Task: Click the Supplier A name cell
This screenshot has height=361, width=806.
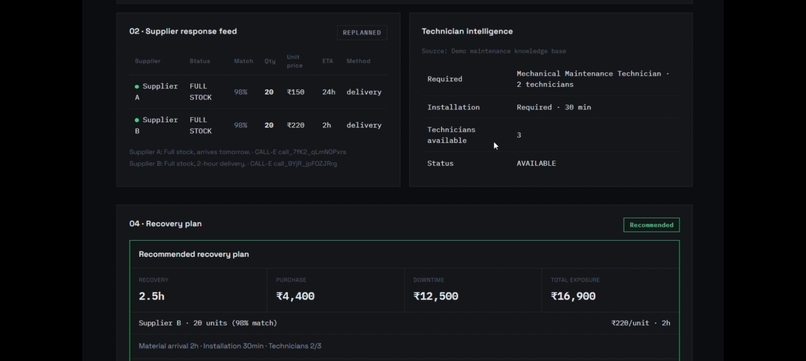Action: click(x=156, y=92)
